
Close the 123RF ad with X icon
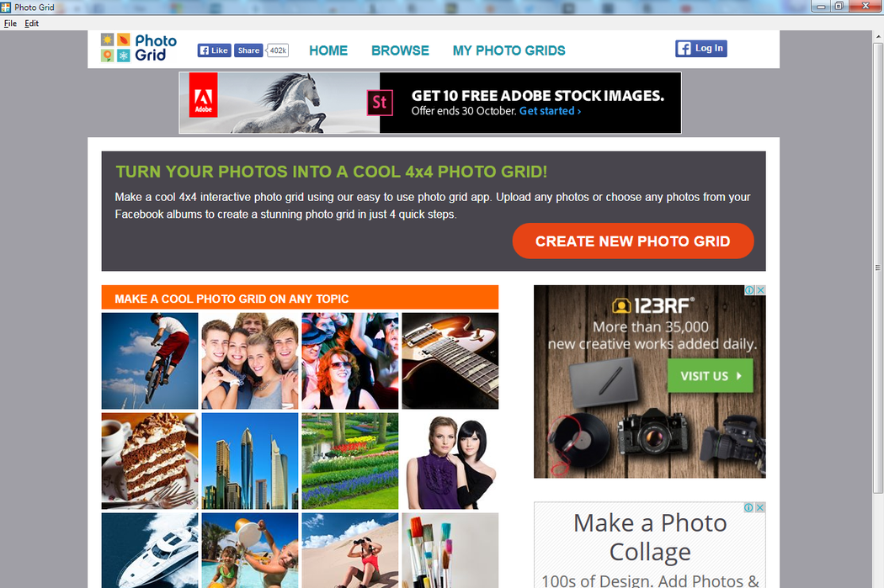760,290
